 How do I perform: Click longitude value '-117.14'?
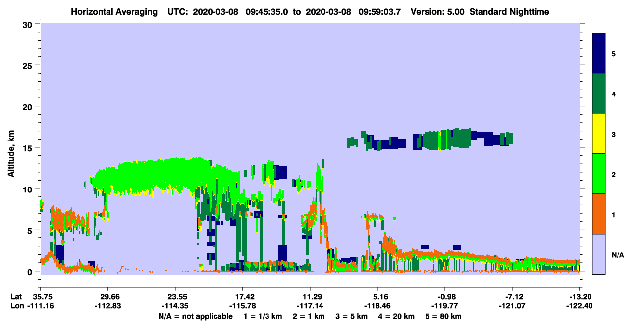310,306
